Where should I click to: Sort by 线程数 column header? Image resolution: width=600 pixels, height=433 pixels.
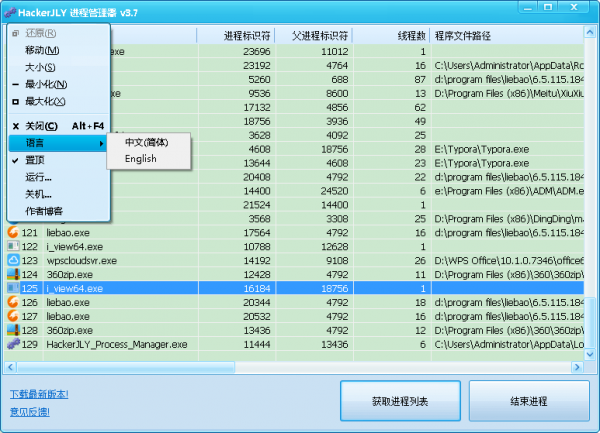tap(391, 36)
